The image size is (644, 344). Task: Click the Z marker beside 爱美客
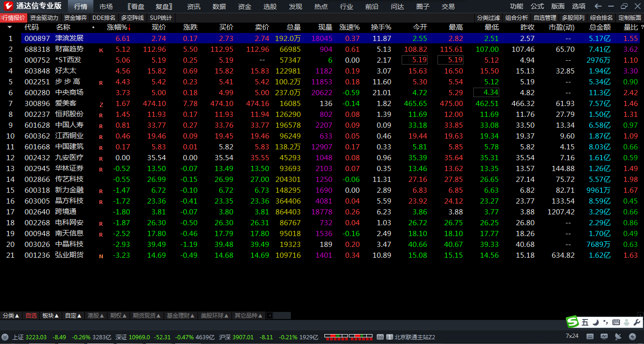(x=101, y=104)
